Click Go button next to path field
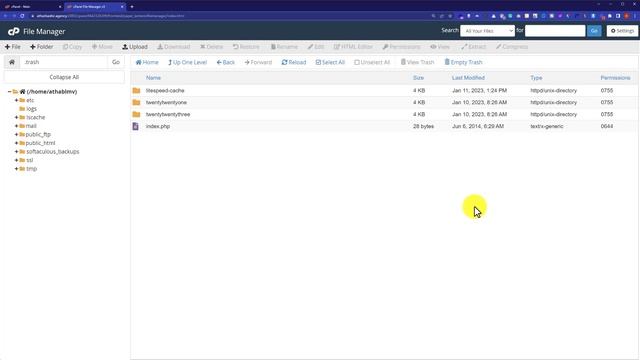 click(116, 62)
